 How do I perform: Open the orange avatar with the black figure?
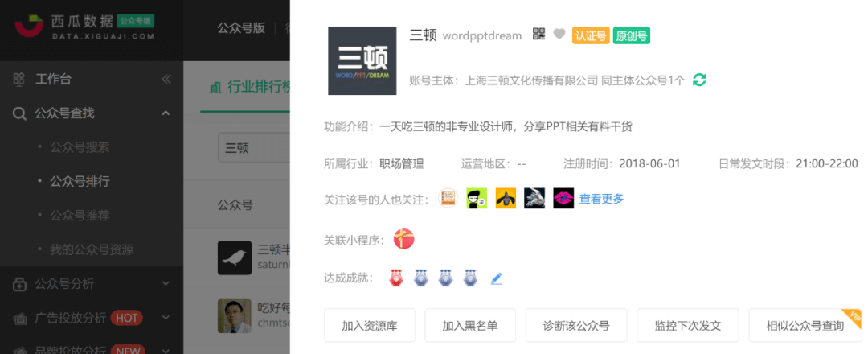[506, 198]
